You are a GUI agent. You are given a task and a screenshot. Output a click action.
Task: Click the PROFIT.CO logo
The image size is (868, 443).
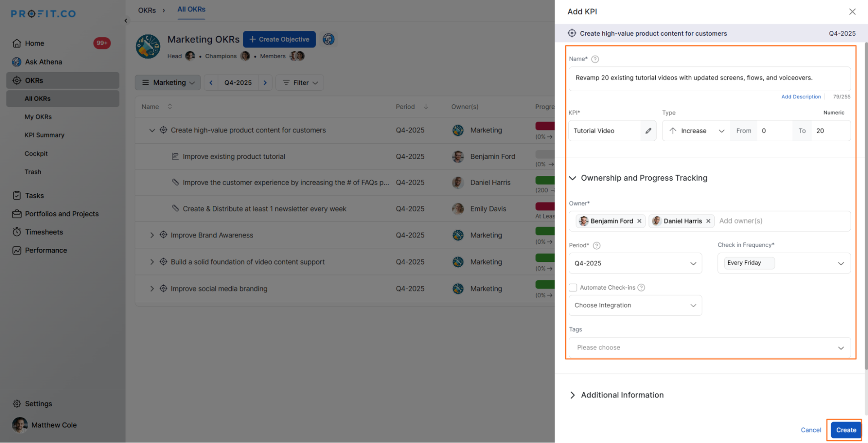click(x=43, y=14)
